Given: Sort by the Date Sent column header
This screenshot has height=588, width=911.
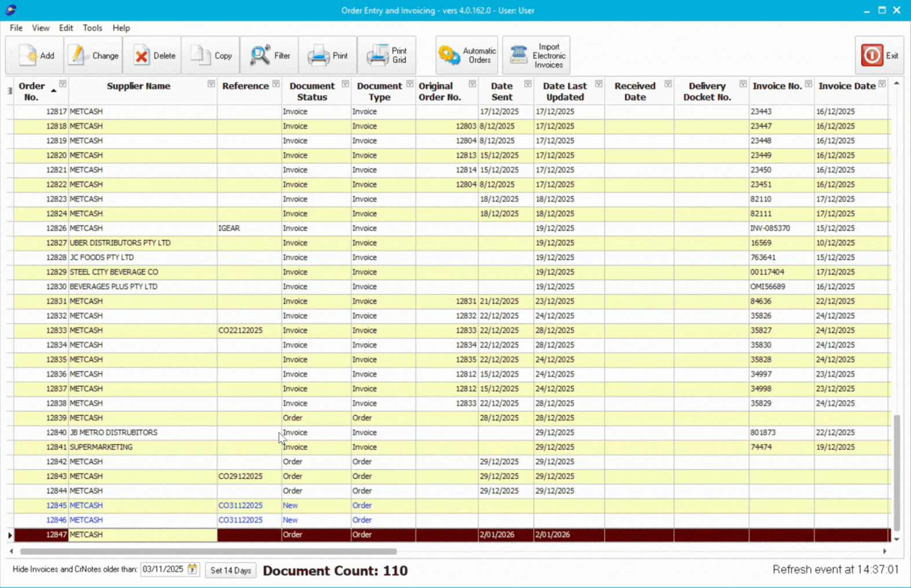Looking at the screenshot, I should click(x=501, y=91).
